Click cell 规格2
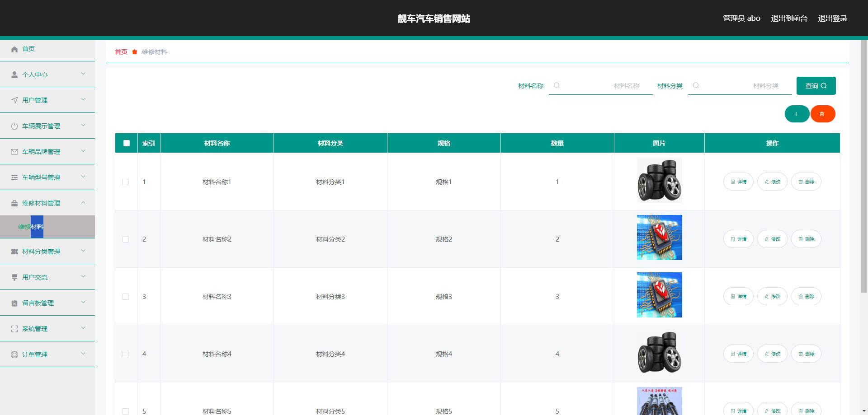868x415 pixels. point(444,239)
